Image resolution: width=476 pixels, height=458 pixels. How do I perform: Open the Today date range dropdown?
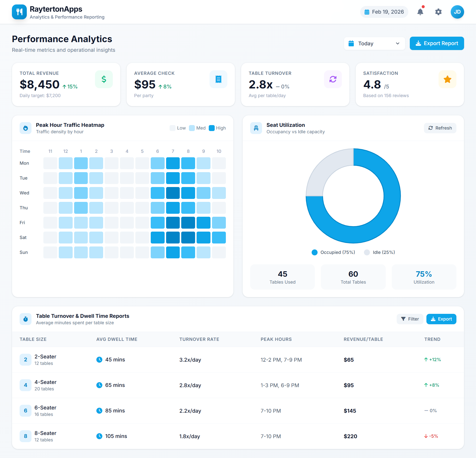(374, 43)
